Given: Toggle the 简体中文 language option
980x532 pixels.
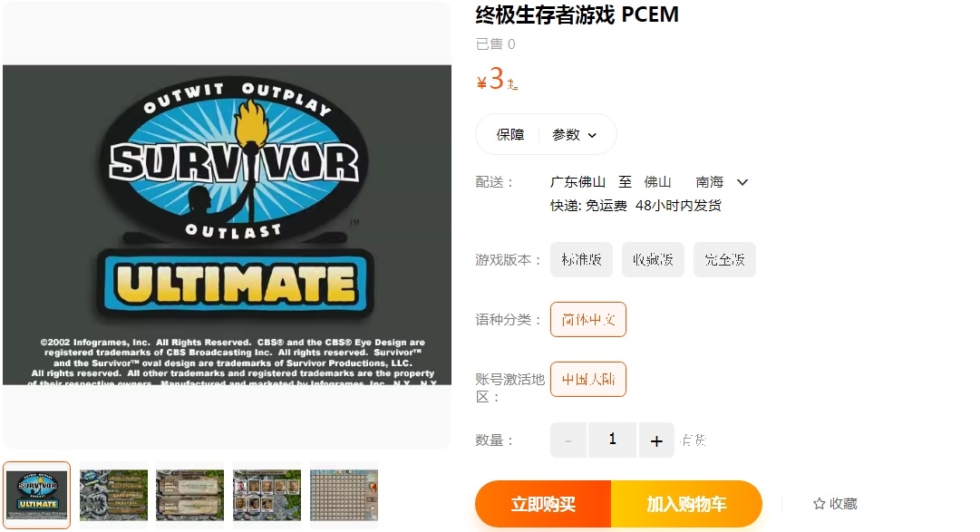Looking at the screenshot, I should point(588,319).
